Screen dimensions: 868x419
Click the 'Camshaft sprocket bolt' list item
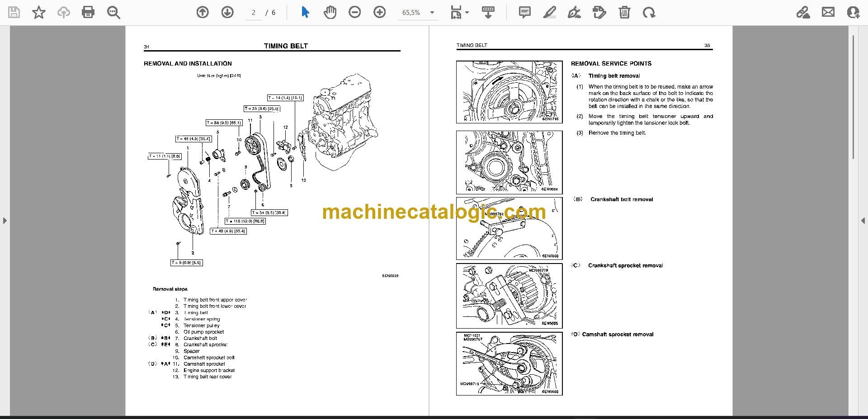209,358
